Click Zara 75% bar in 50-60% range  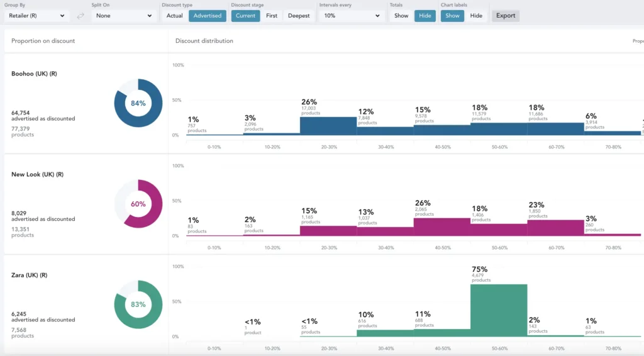tap(499, 310)
